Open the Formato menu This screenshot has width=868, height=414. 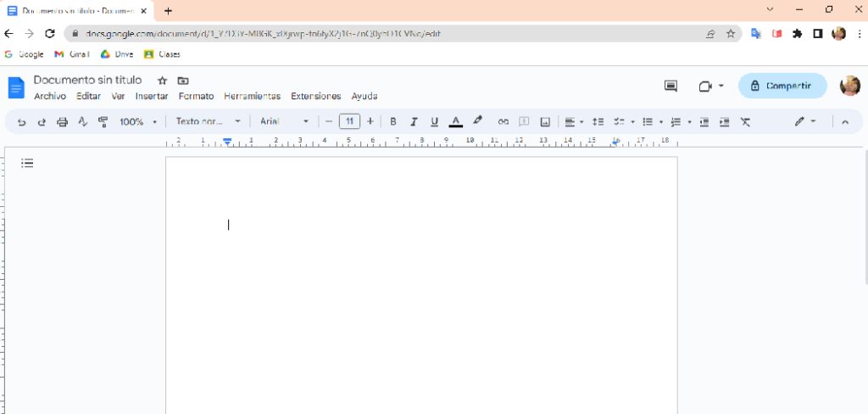(196, 97)
